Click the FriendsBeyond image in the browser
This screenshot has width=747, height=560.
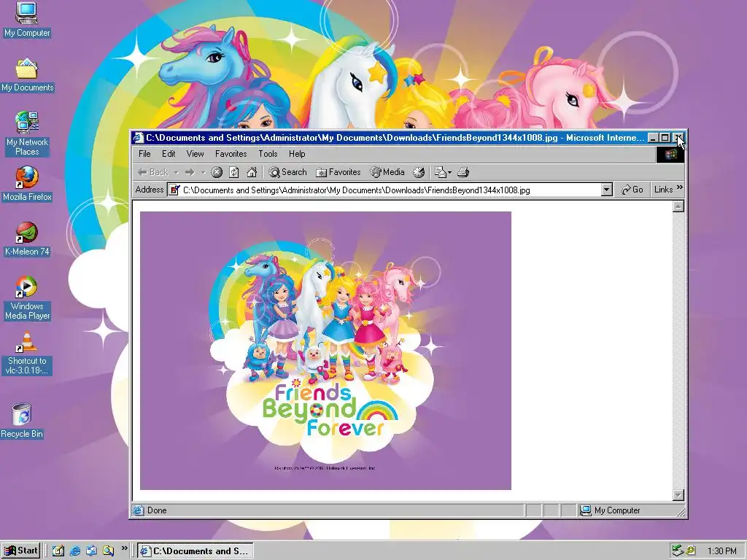click(x=325, y=351)
